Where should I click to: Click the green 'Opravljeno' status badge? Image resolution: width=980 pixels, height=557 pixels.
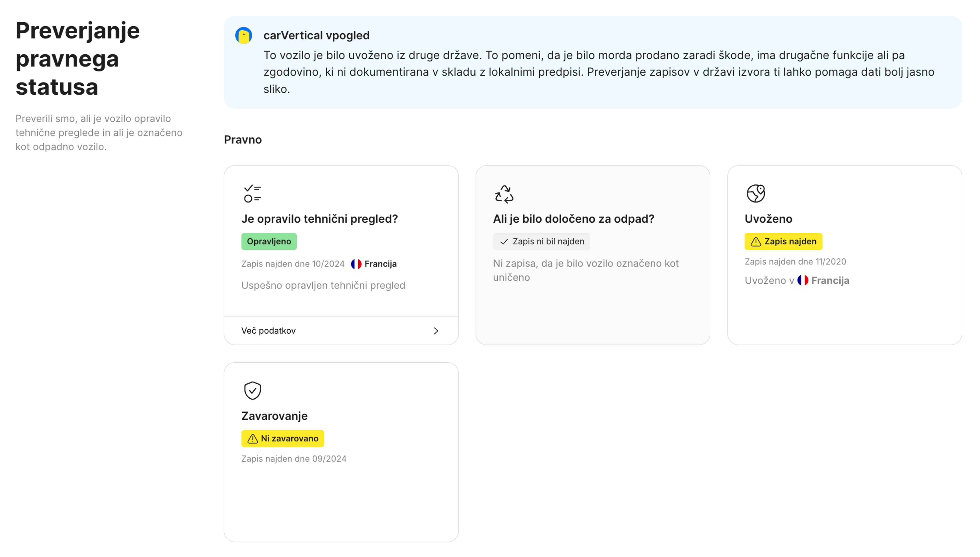click(x=269, y=241)
